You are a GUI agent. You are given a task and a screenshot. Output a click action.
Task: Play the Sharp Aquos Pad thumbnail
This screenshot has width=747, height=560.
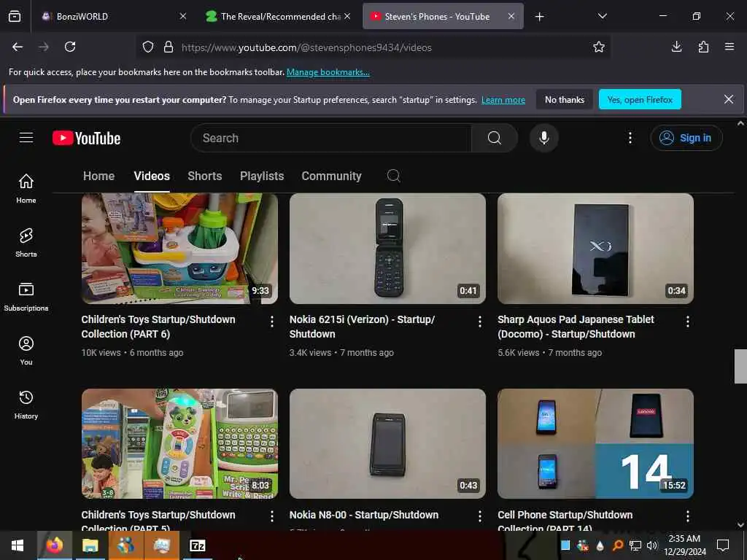(x=595, y=248)
